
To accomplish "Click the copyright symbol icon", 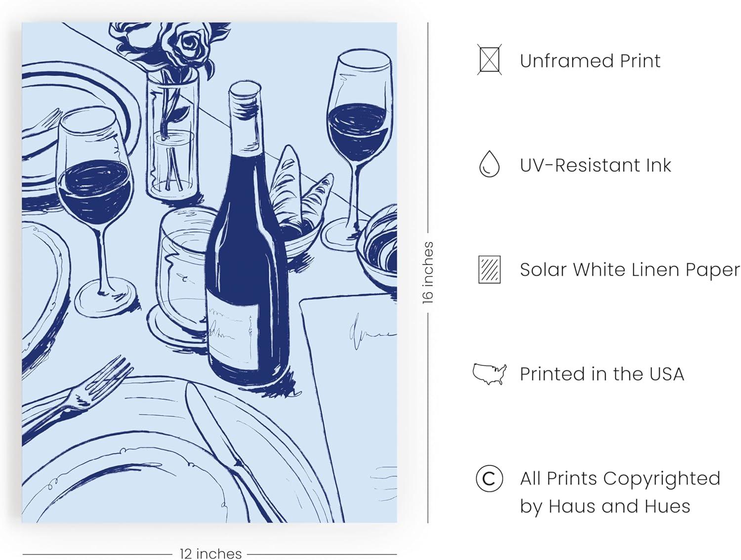I will pyautogui.click(x=490, y=479).
